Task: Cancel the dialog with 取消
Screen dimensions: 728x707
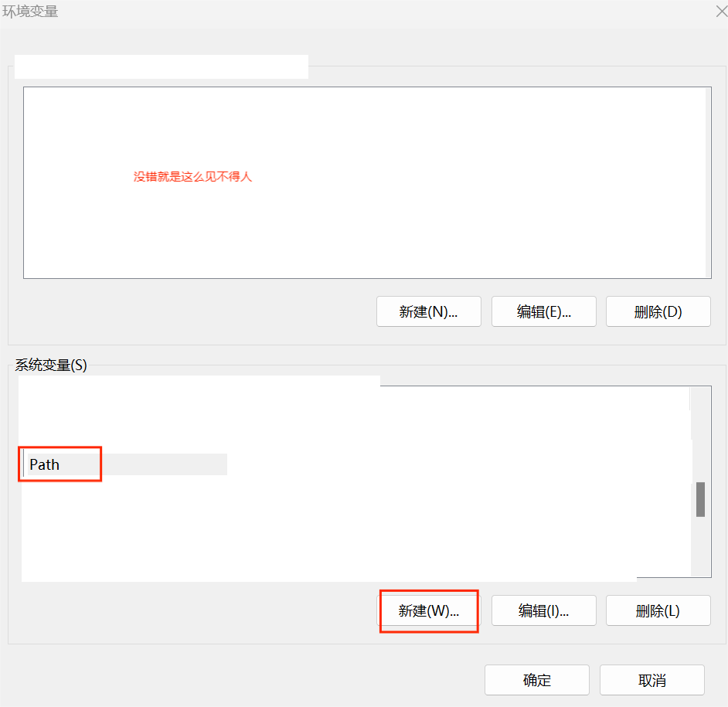Action: 651,680
